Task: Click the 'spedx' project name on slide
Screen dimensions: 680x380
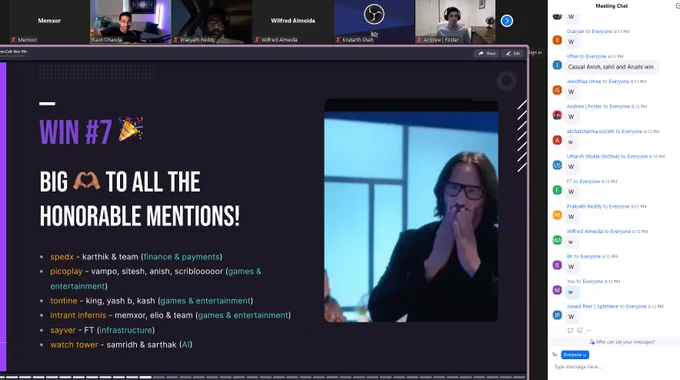Action: [62, 257]
